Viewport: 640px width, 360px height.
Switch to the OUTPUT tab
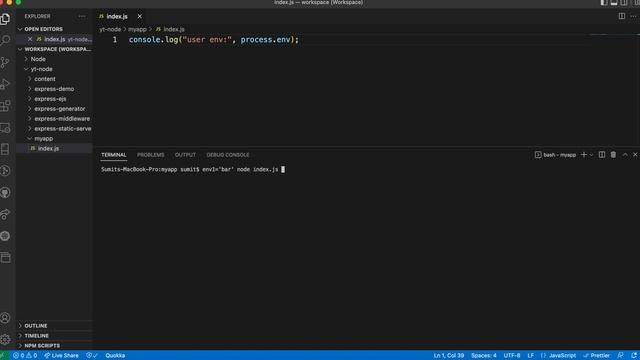point(185,155)
